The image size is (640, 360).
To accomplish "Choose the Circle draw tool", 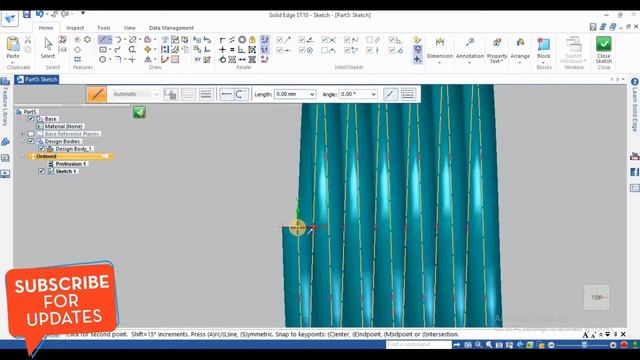I will tap(102, 60).
